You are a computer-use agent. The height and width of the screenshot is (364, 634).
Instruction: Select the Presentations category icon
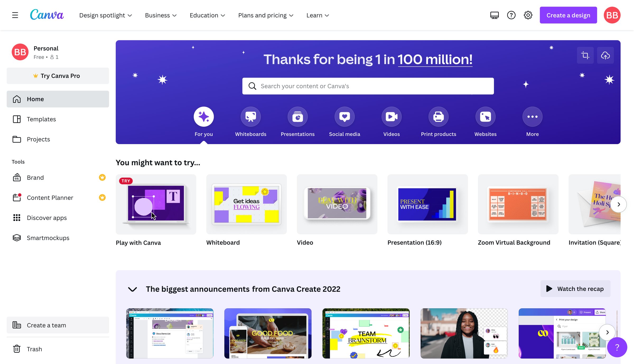click(x=298, y=117)
